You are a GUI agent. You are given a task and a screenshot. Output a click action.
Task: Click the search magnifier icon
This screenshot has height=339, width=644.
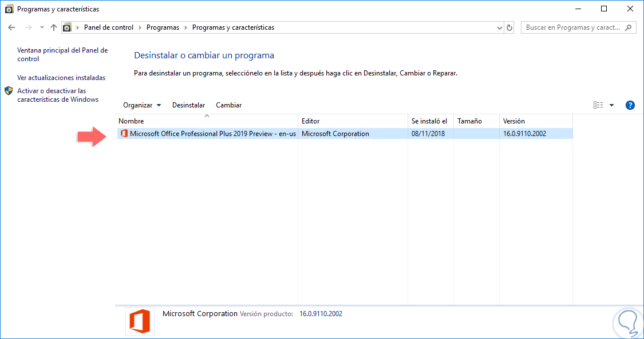(628, 27)
